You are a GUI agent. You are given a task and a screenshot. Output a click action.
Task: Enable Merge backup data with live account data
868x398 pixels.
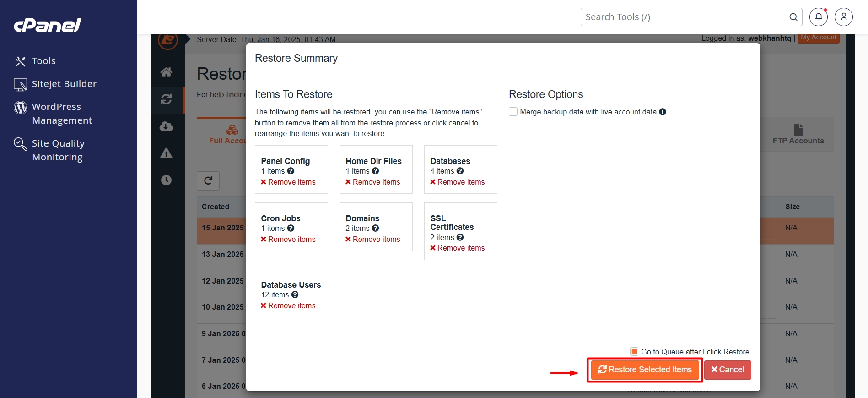513,112
